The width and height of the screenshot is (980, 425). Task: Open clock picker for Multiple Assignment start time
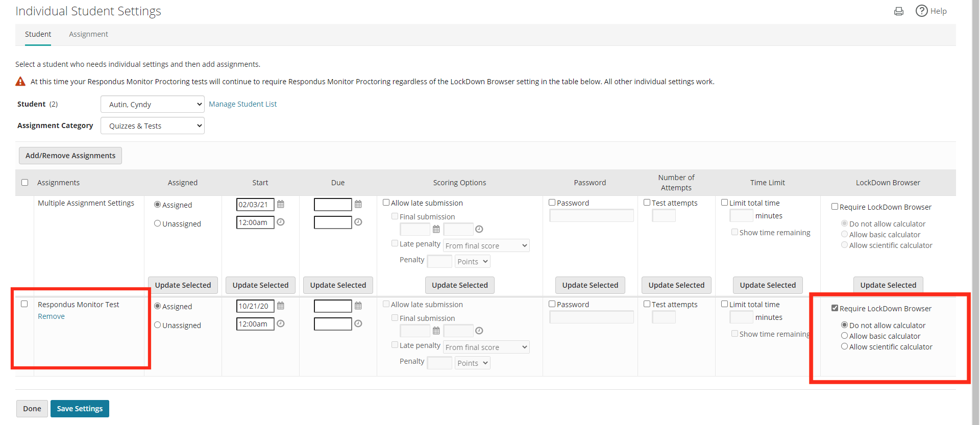pyautogui.click(x=281, y=222)
